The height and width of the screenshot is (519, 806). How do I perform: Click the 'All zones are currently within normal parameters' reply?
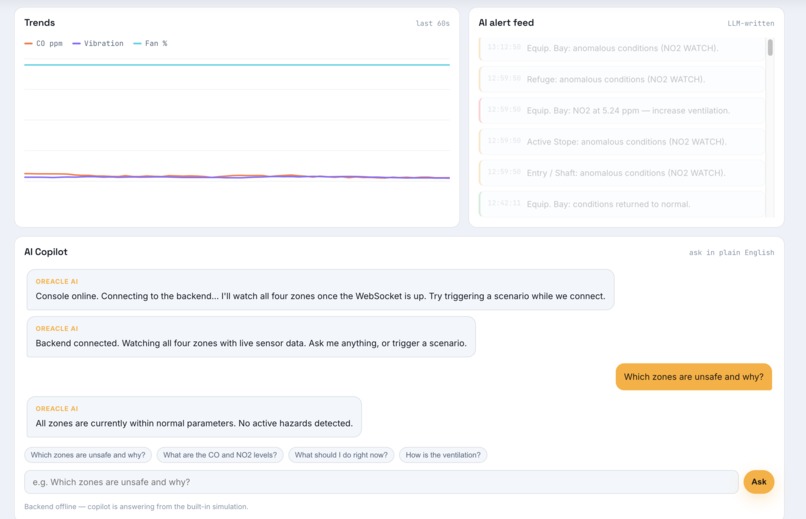(x=194, y=417)
